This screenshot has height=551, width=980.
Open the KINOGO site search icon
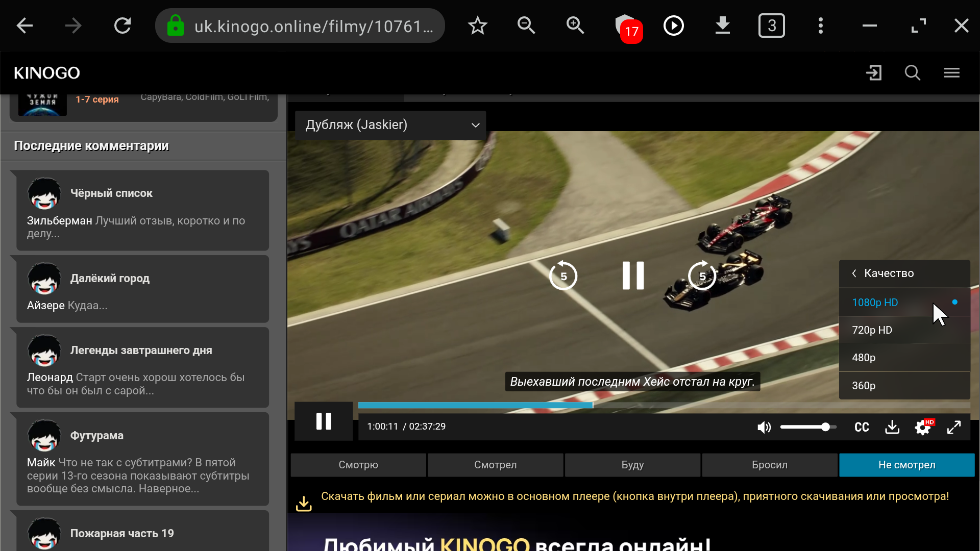(912, 73)
